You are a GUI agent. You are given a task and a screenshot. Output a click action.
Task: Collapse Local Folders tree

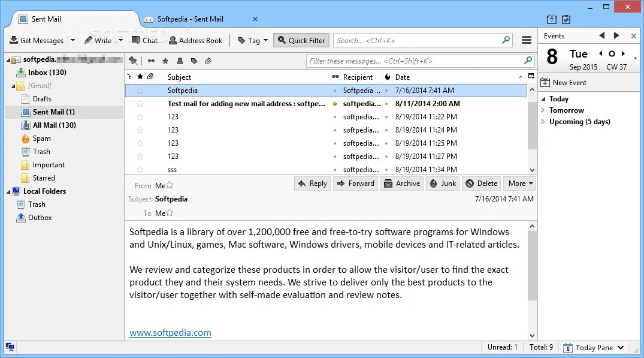click(8, 191)
